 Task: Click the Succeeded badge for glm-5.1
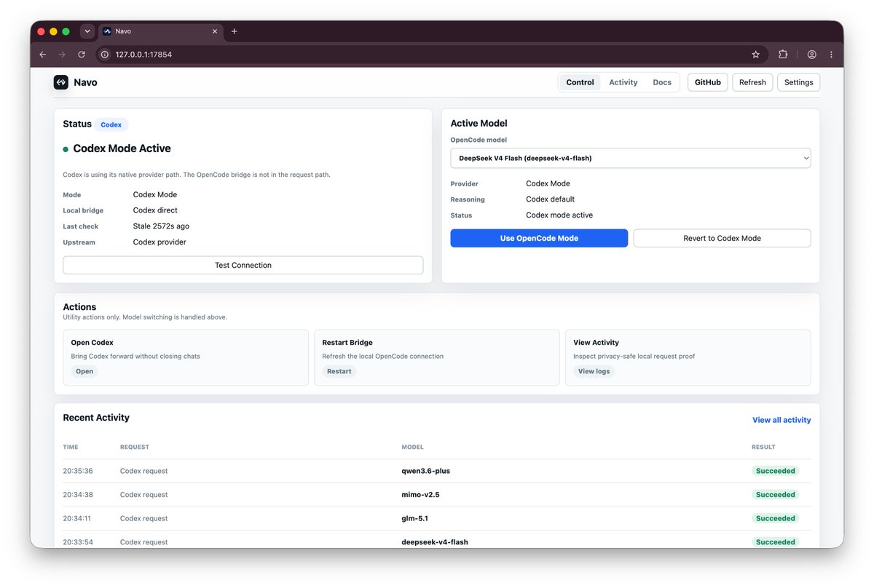click(776, 518)
